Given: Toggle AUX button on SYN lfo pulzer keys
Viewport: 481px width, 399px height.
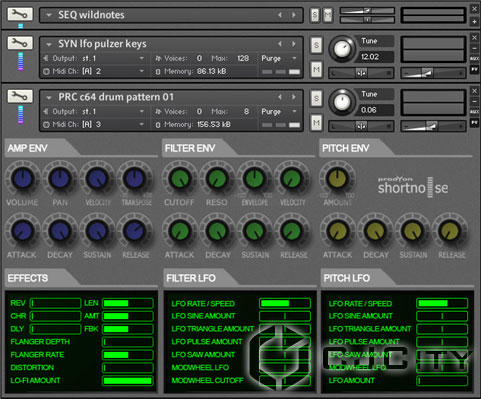Looking at the screenshot, I should pos(474,59).
